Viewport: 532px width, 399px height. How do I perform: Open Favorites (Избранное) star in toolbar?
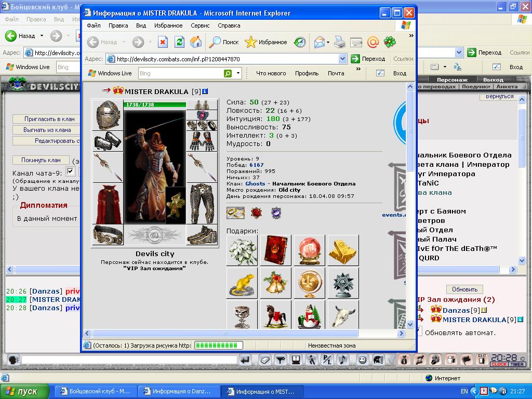coord(266,42)
